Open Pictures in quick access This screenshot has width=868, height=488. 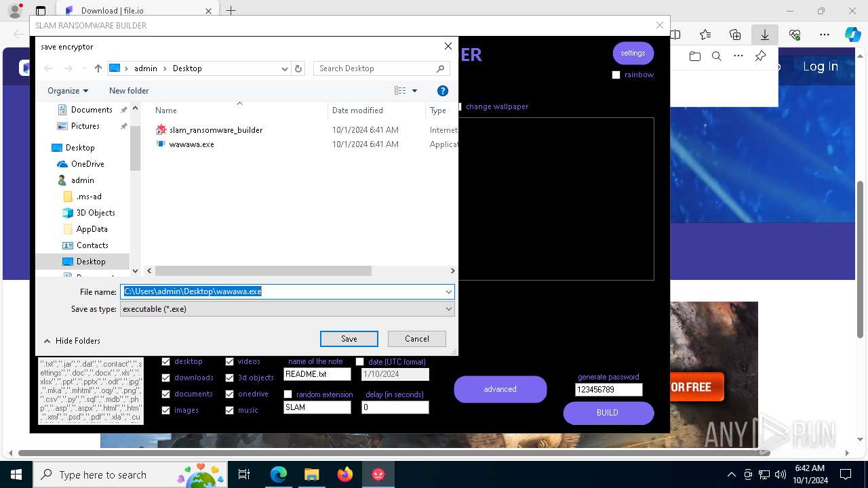coord(85,126)
